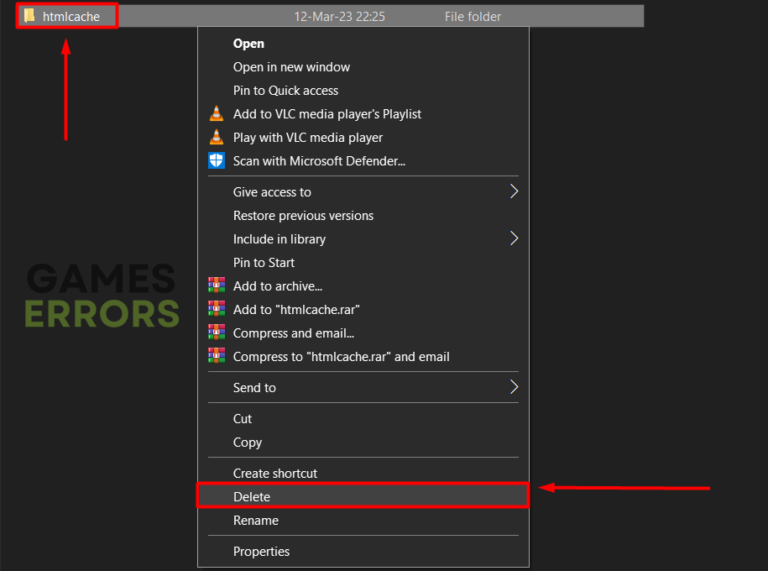Expand the Include in library submenu arrow

[514, 238]
